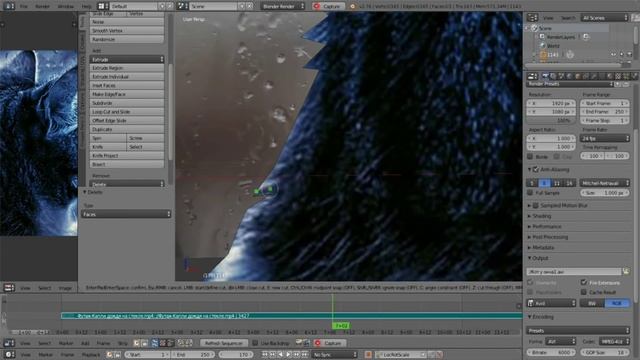Viewport: 640px width, 360px height.
Task: Open the Help menu in top bar
Action: click(87, 6)
